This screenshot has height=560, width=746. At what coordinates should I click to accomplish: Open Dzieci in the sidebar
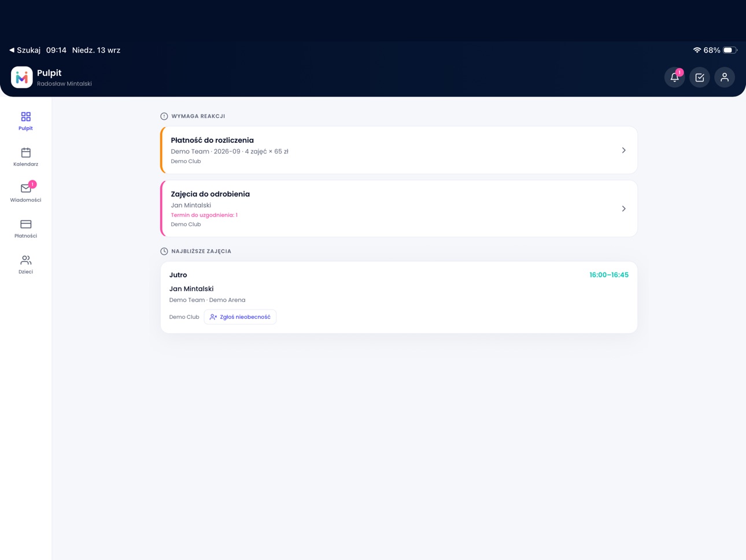pos(25,264)
